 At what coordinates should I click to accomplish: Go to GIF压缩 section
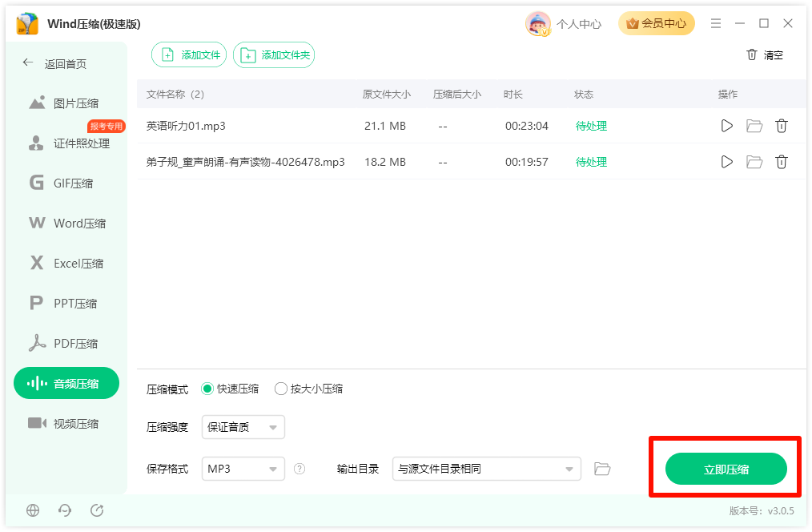click(x=66, y=183)
